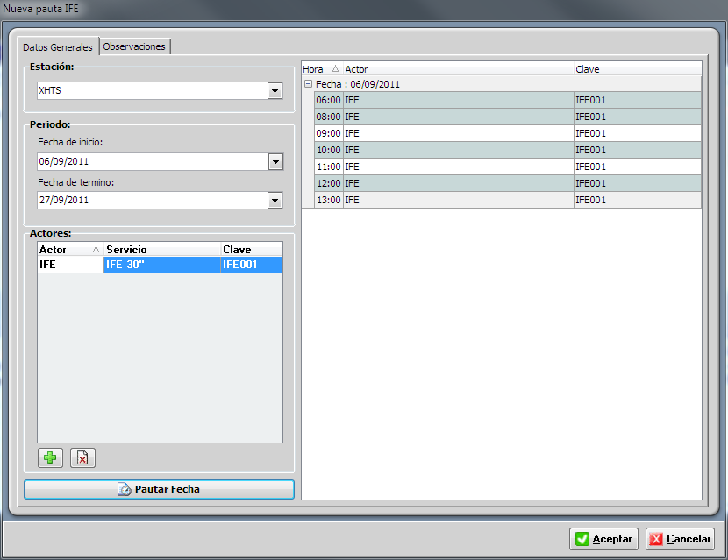
Task: Click the Clave column header in schedule grid
Action: coord(637,69)
